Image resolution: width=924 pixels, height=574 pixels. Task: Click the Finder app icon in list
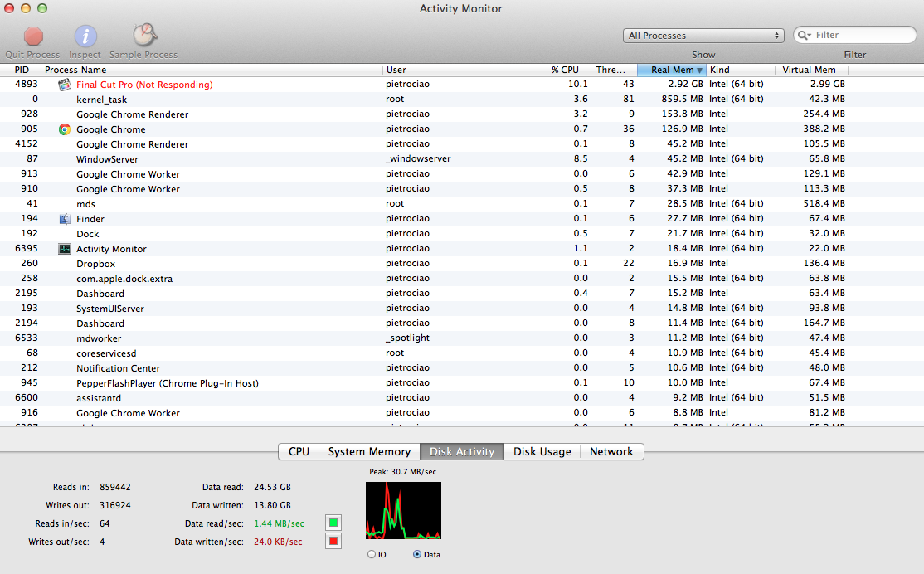tap(64, 219)
